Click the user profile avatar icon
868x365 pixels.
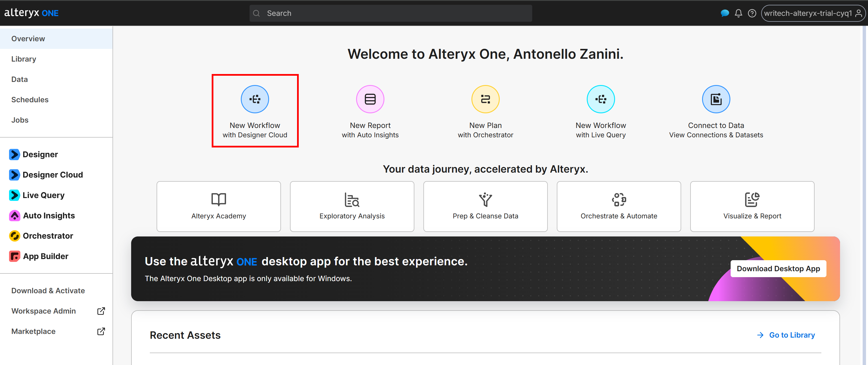(x=859, y=13)
